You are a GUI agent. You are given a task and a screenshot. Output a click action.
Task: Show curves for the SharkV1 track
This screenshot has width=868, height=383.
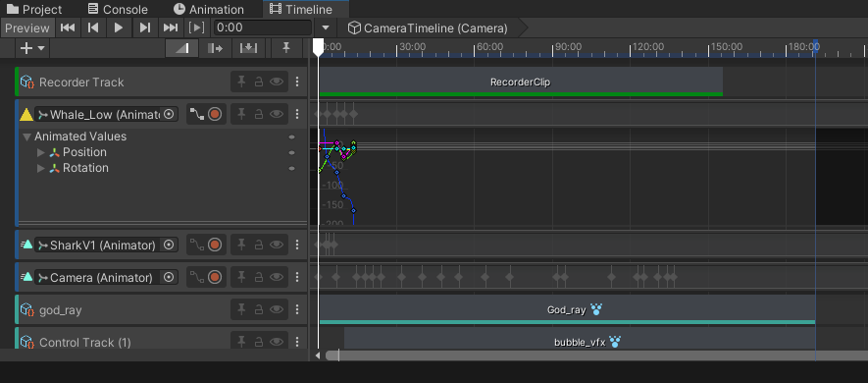coord(196,245)
